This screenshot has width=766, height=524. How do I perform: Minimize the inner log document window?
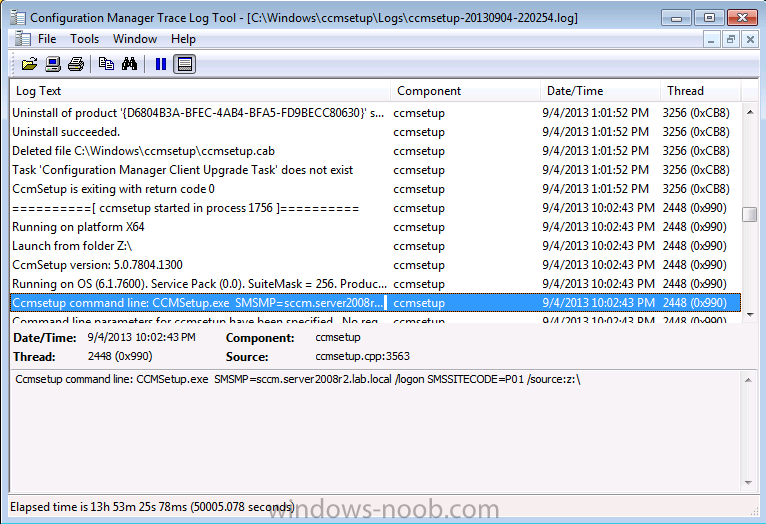[x=711, y=39]
